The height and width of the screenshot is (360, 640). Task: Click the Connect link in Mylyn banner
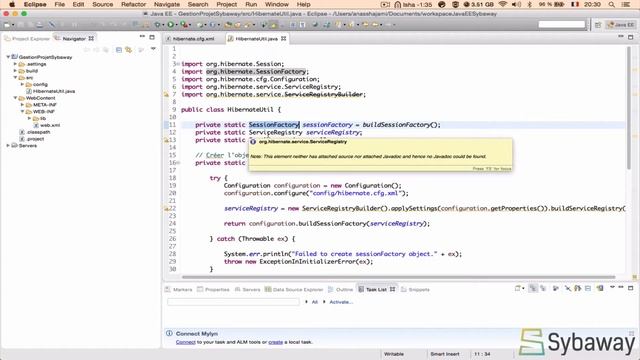pos(186,342)
